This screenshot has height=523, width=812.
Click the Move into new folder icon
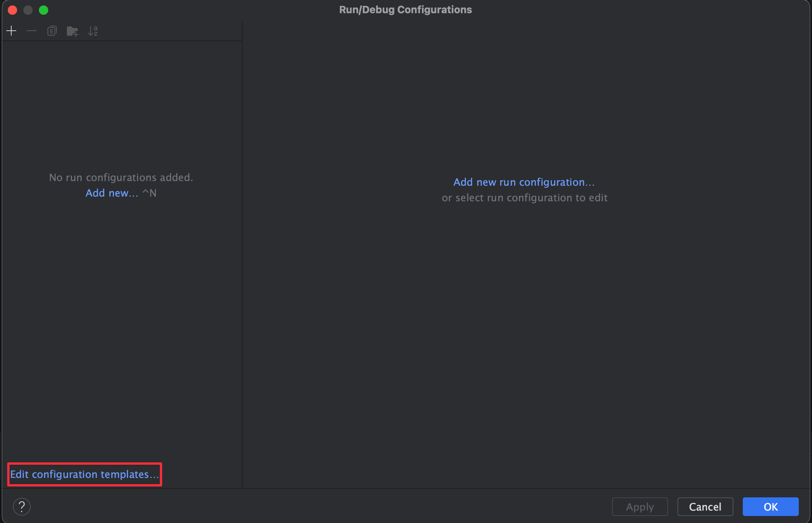coord(72,31)
